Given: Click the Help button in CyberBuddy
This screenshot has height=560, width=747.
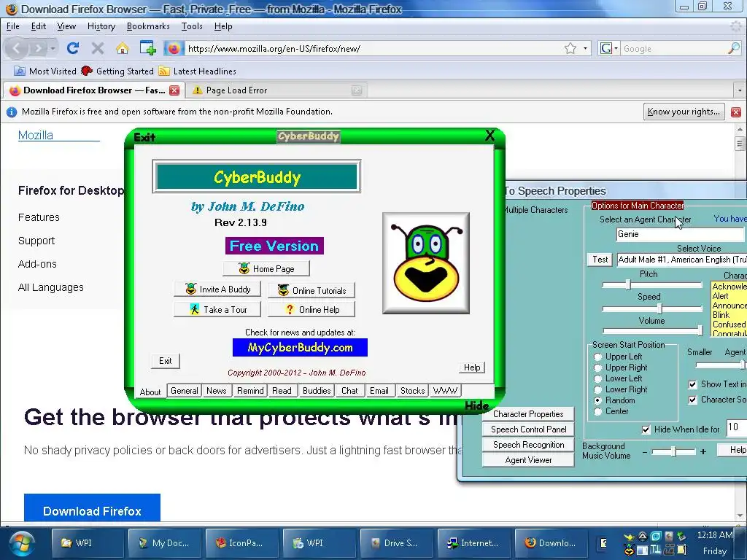Looking at the screenshot, I should pos(472,367).
